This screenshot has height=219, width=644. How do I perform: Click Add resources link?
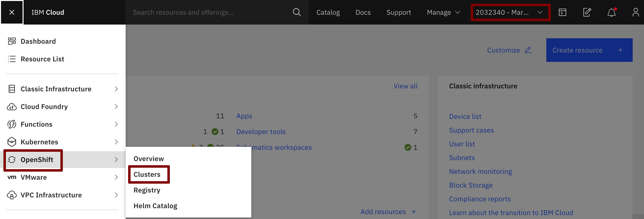pyautogui.click(x=383, y=212)
